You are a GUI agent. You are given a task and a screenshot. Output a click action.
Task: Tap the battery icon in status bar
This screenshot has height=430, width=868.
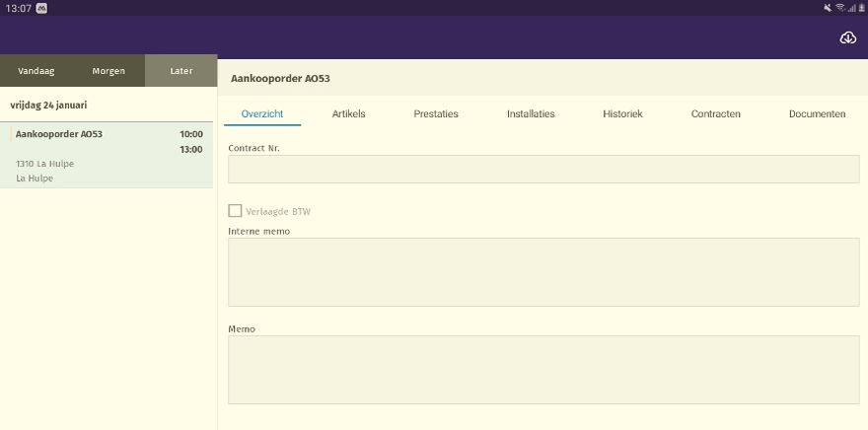860,7
